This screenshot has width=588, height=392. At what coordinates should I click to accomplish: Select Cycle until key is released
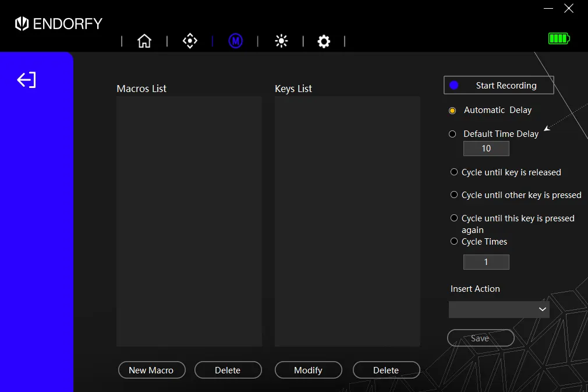point(454,172)
